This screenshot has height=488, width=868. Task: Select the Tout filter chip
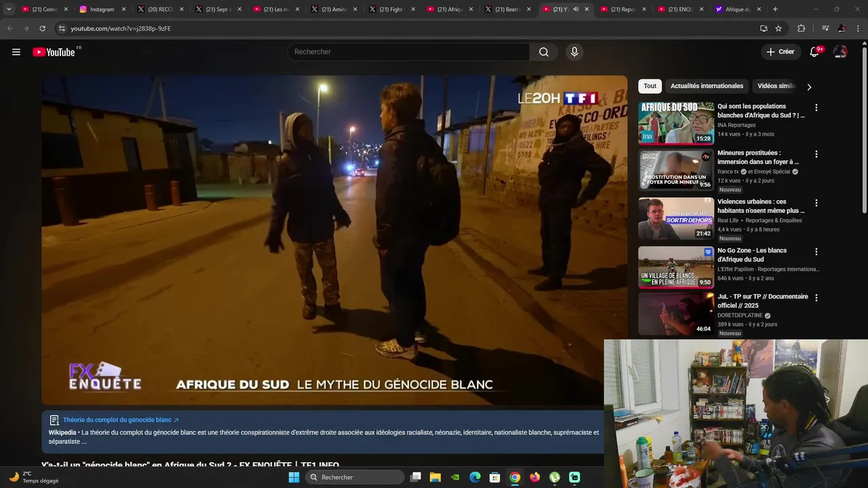(x=650, y=86)
